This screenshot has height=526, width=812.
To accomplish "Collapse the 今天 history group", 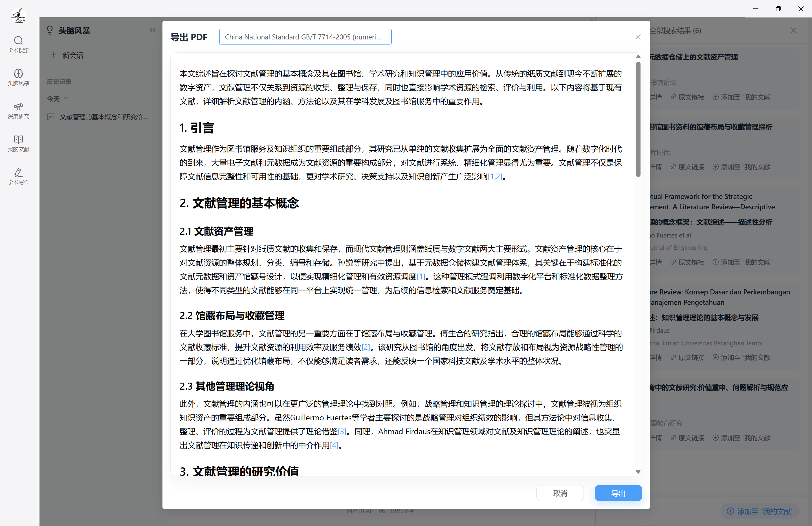I will pyautogui.click(x=67, y=99).
